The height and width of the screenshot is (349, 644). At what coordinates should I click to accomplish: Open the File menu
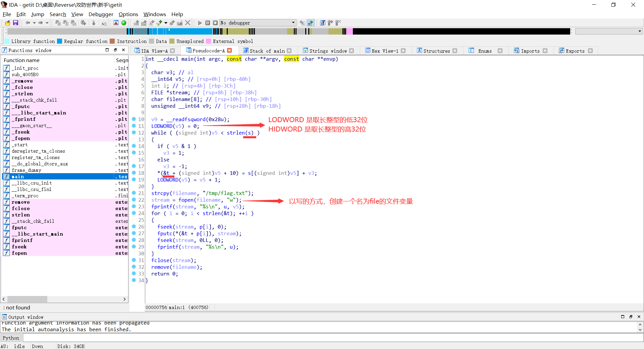pyautogui.click(x=7, y=14)
